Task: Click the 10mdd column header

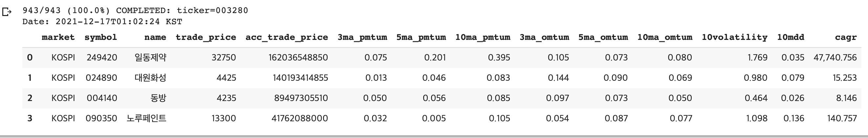Action: click(791, 37)
